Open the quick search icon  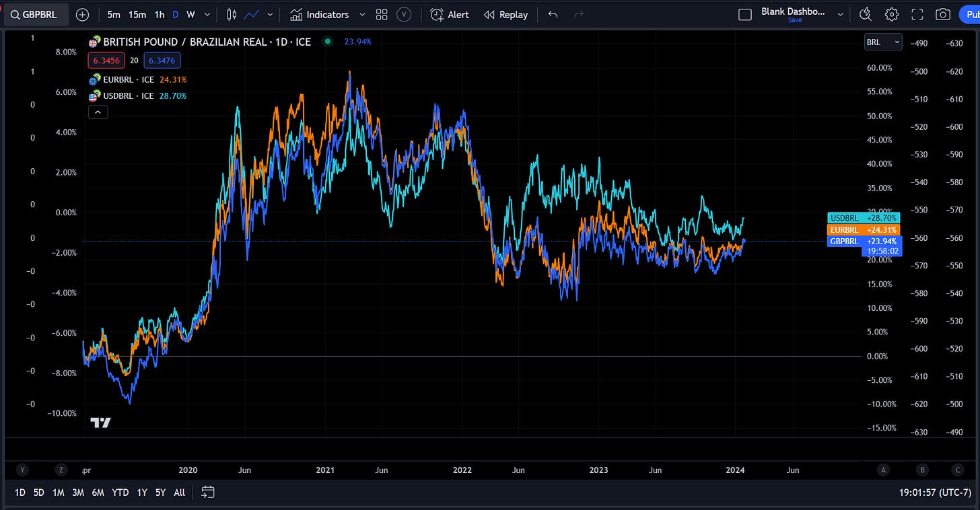[866, 14]
